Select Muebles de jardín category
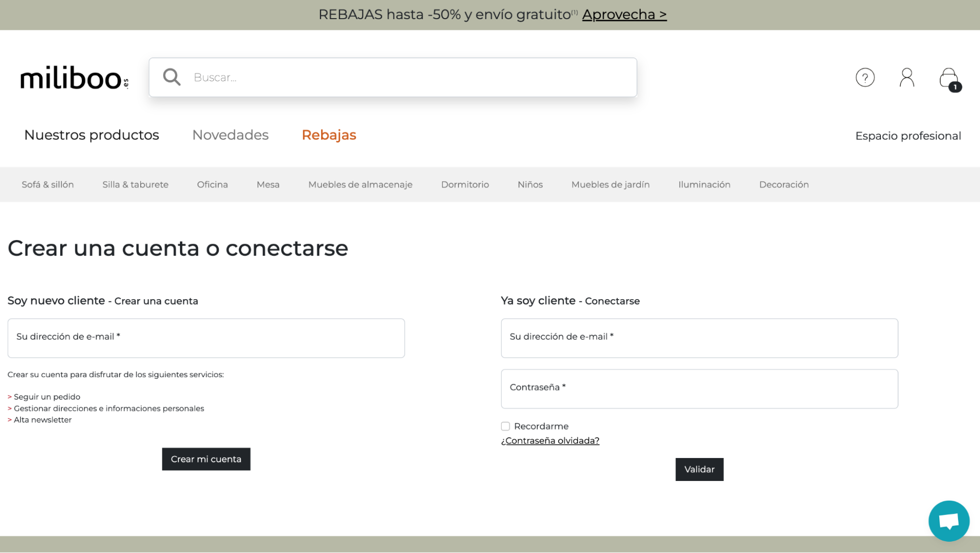 [610, 185]
